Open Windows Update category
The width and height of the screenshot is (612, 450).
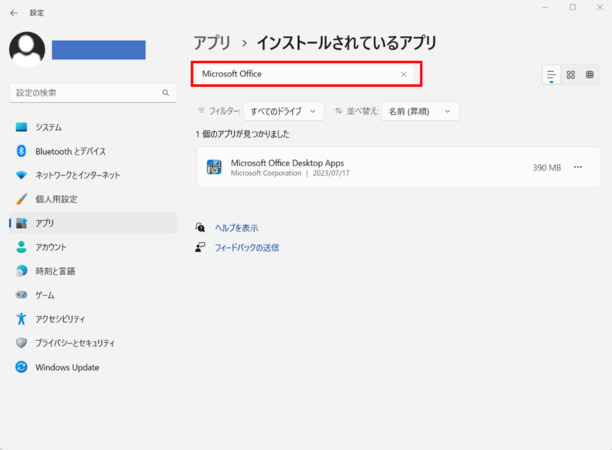pos(93,367)
